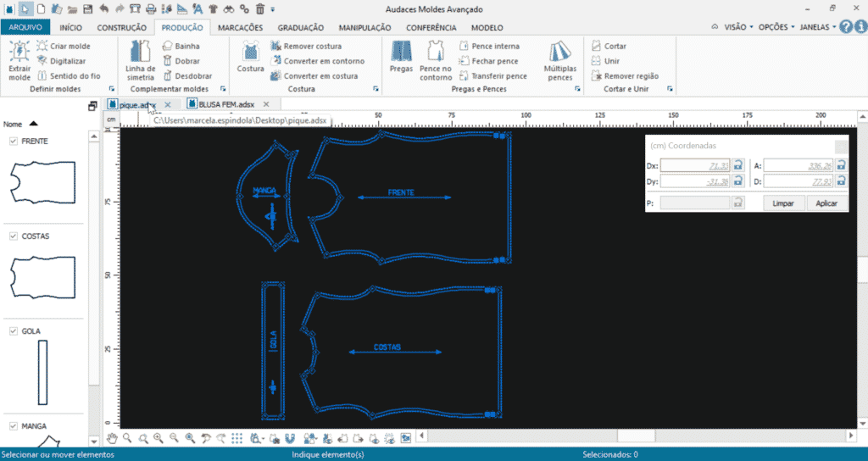
Task: Switch to the MARCAÇÕES ribbon tab
Action: point(240,27)
